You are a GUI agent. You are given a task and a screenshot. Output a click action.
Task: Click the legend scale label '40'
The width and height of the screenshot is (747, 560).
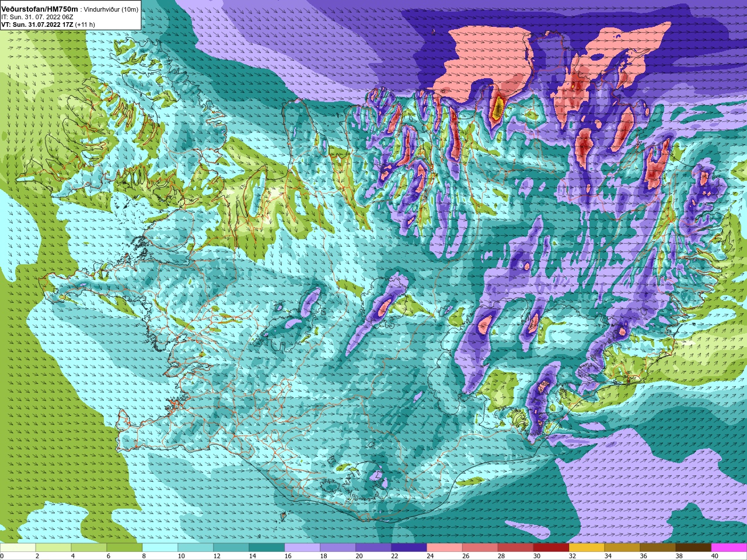point(715,556)
